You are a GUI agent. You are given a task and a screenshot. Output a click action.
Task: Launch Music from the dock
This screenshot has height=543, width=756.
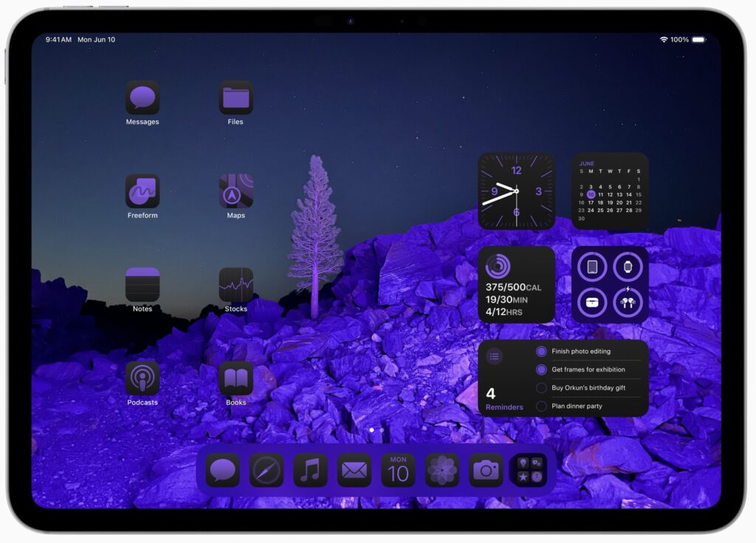(x=310, y=471)
